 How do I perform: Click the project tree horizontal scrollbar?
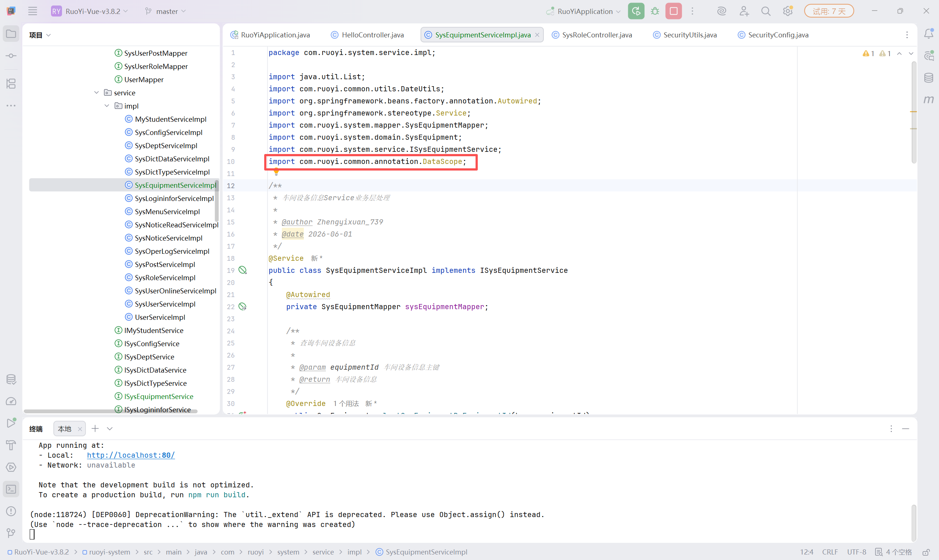(x=110, y=411)
